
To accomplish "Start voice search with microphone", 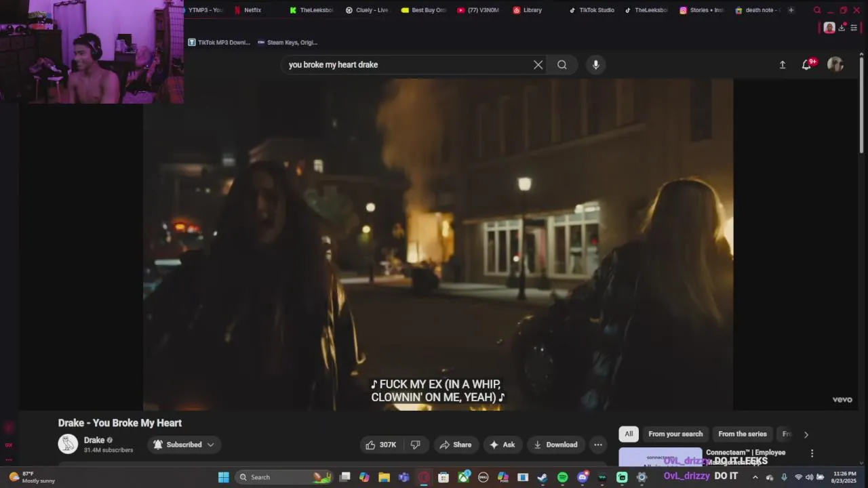I will [595, 65].
